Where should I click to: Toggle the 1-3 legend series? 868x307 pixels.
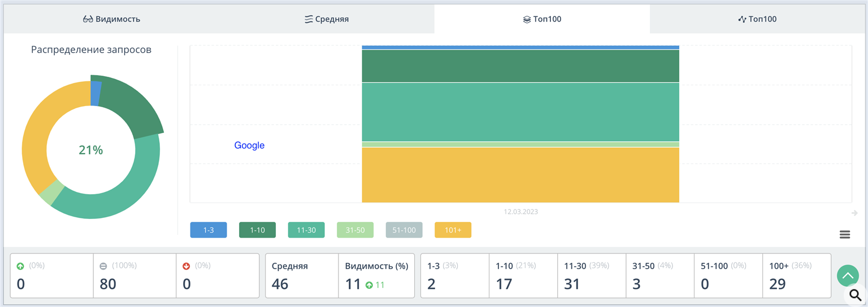pyautogui.click(x=209, y=230)
